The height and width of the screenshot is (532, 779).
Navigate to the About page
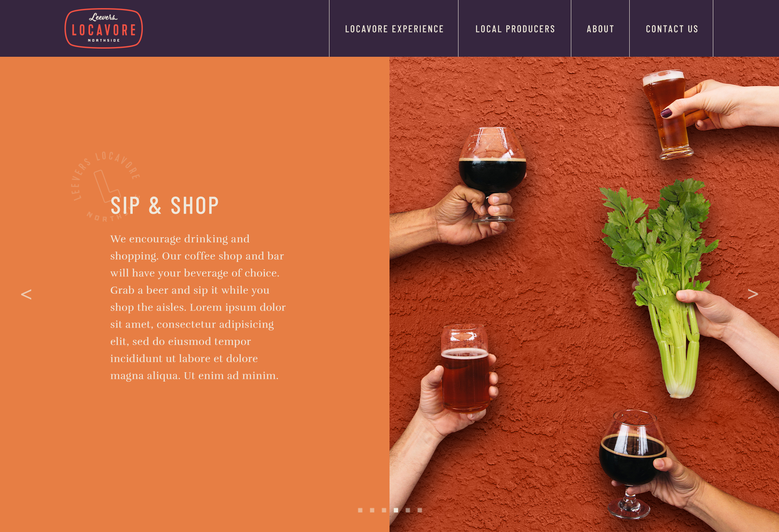[x=600, y=29]
